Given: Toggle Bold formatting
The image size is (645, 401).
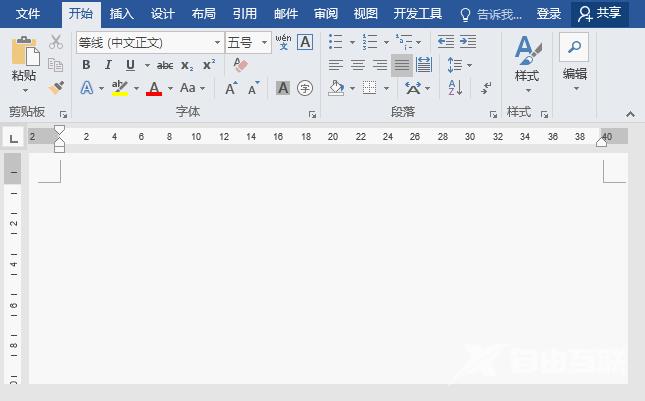Looking at the screenshot, I should click(86, 65).
